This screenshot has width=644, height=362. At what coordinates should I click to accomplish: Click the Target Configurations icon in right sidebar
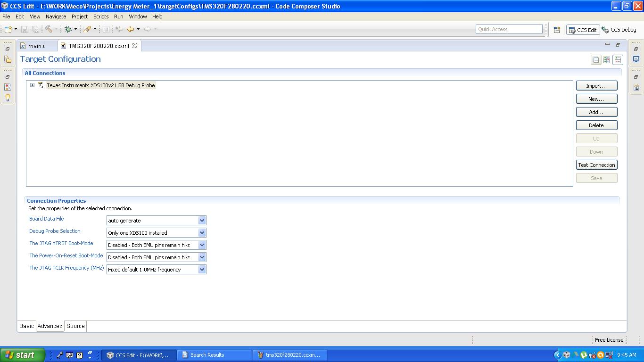pos(636,87)
